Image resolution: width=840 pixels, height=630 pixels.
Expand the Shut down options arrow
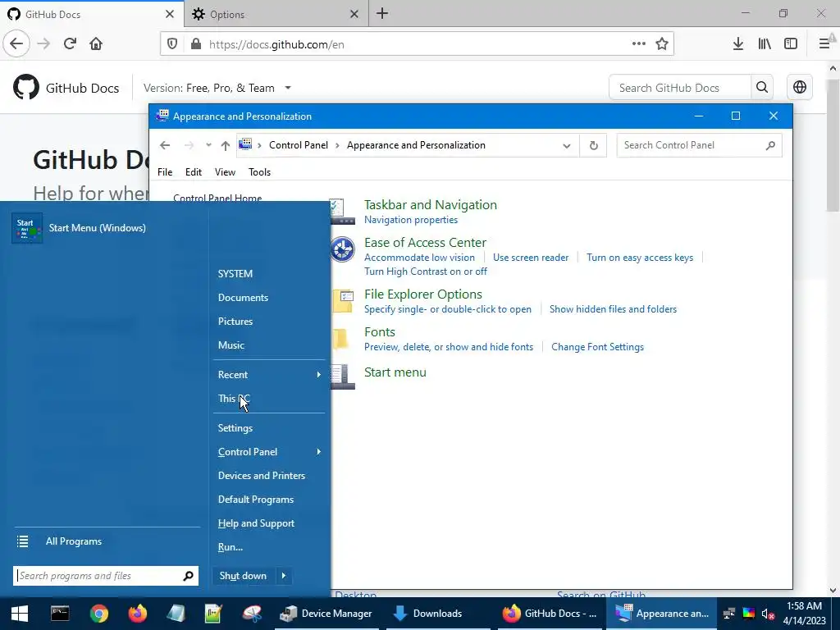283,576
